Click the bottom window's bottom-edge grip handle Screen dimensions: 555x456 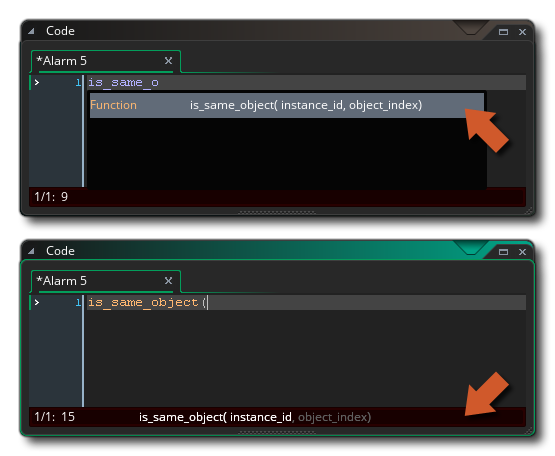point(277,433)
